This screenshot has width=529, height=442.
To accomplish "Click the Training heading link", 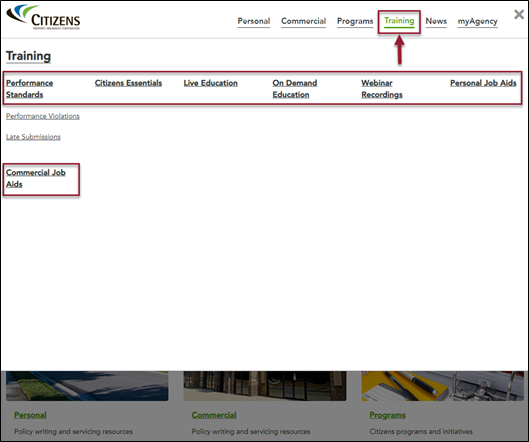I will (28, 56).
